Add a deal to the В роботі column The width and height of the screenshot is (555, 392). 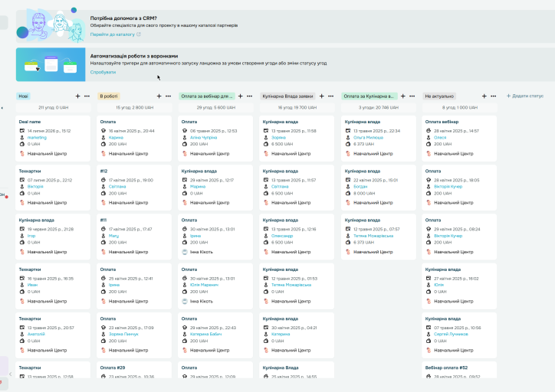159,96
